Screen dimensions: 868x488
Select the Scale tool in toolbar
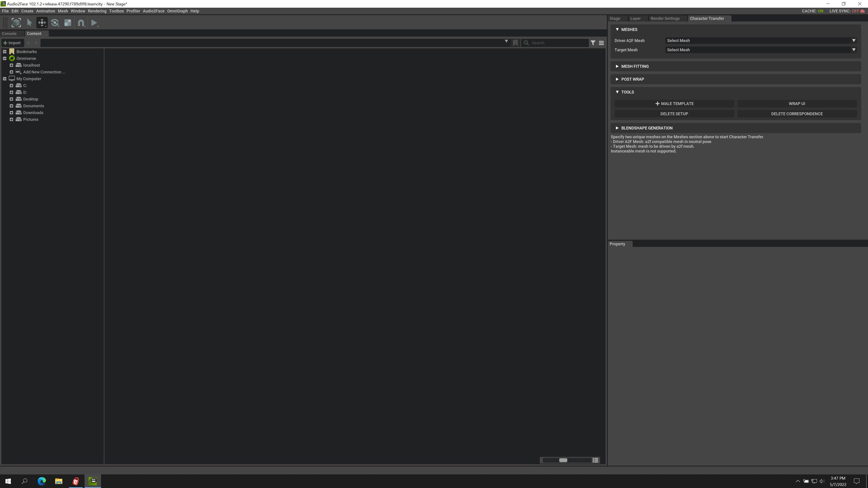coord(68,23)
